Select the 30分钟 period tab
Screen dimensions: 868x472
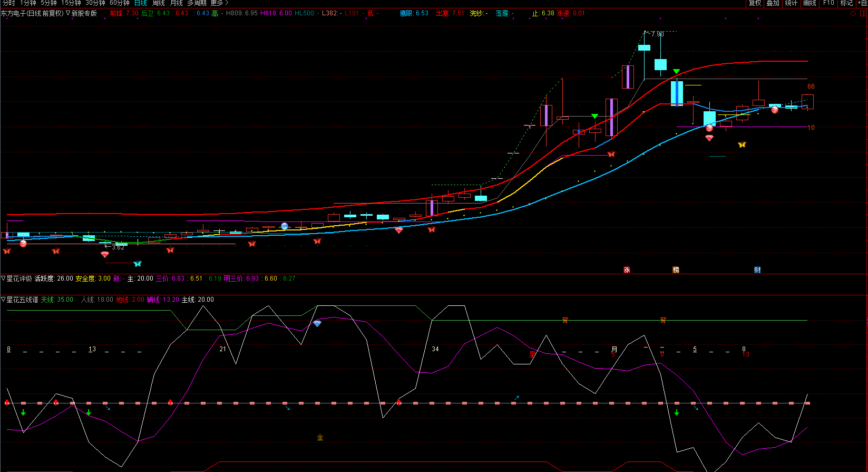click(95, 3)
